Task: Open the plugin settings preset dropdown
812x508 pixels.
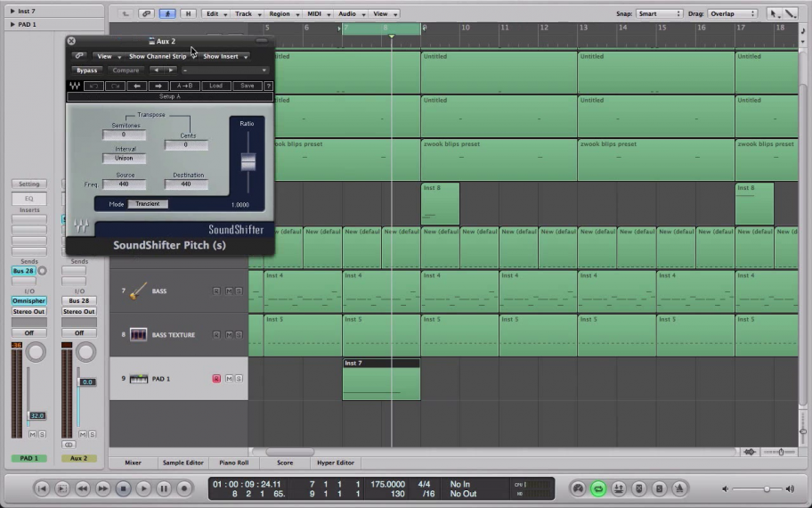Action: [x=224, y=70]
